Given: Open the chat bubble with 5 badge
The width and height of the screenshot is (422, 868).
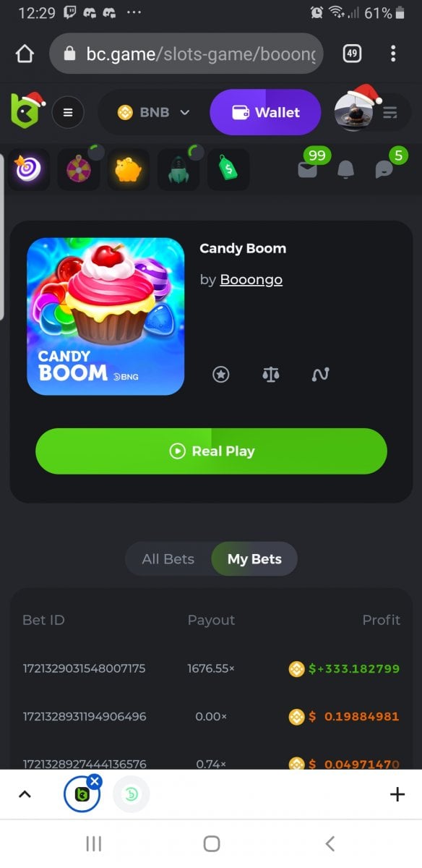Looking at the screenshot, I should pyautogui.click(x=384, y=169).
